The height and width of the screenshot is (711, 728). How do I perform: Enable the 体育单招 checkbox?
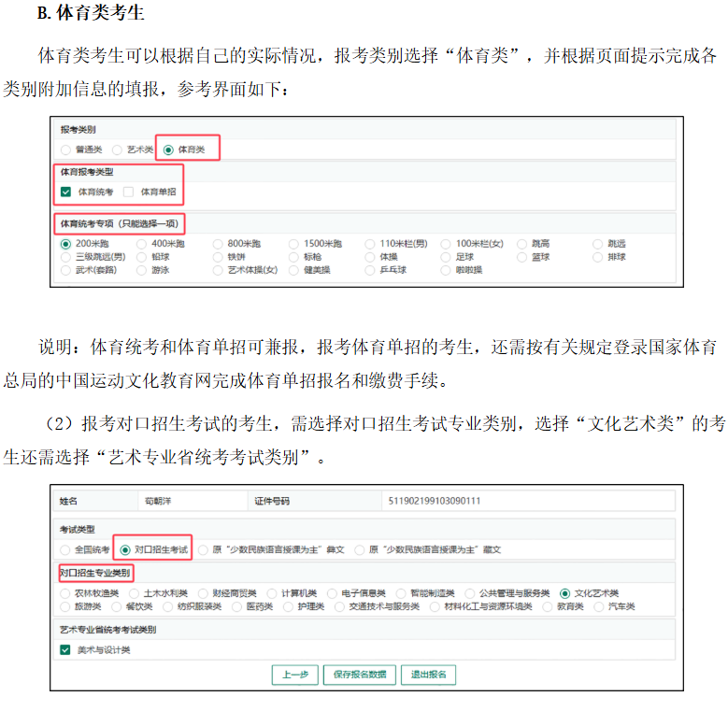coord(128,192)
